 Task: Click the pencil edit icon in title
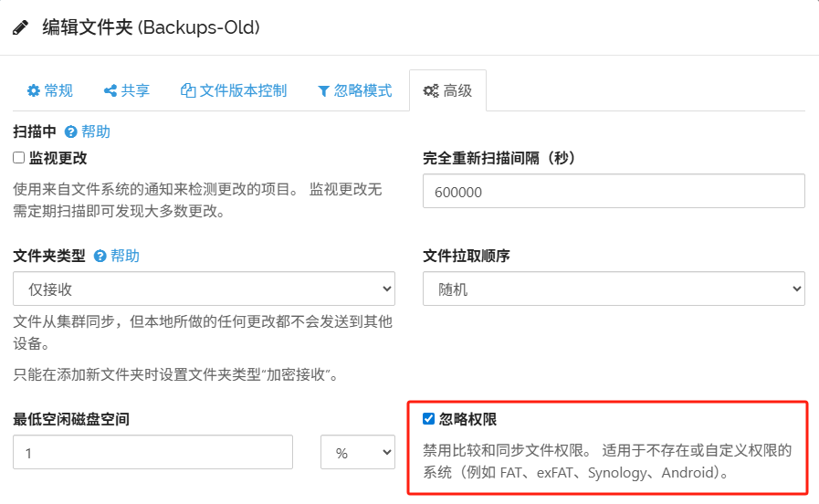point(20,27)
